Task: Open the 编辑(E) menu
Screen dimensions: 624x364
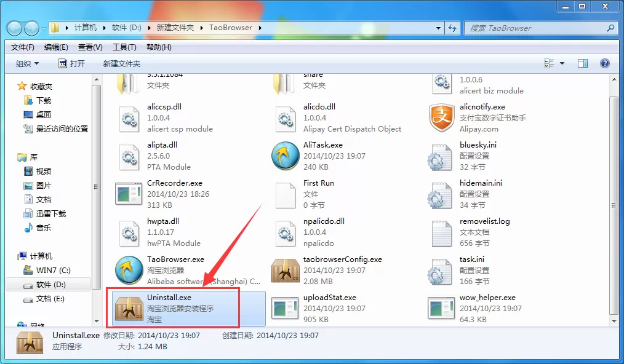Action: pos(56,47)
